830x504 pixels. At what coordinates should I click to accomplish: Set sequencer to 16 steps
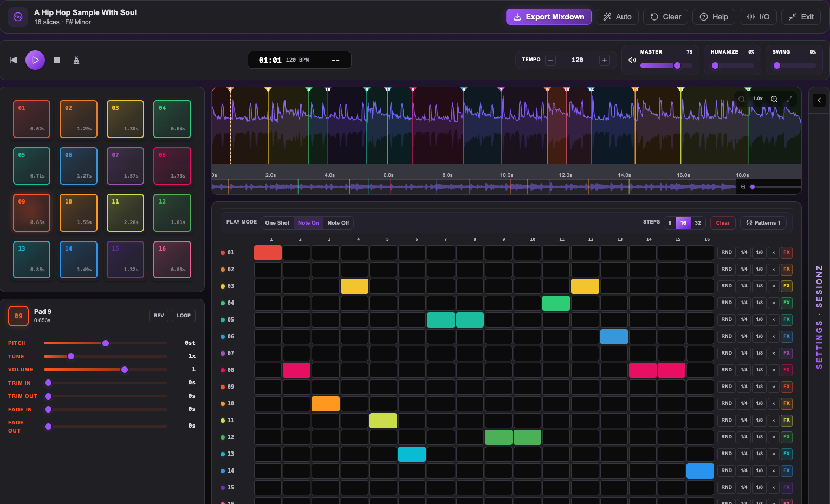[x=683, y=222]
